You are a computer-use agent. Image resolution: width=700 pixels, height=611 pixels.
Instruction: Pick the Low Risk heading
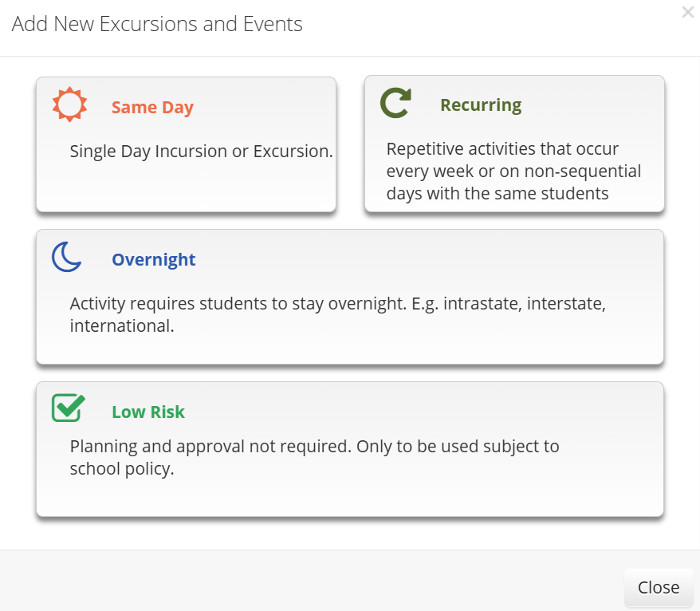(x=148, y=412)
